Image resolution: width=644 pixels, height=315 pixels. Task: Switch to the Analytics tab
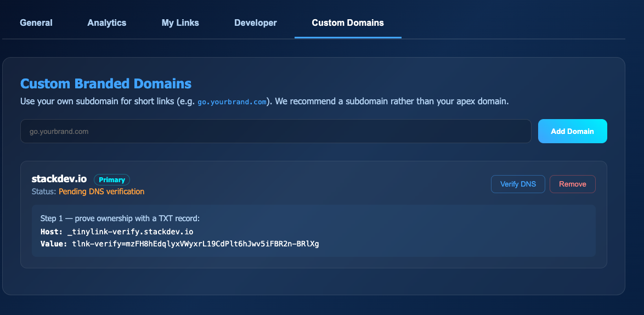(x=107, y=23)
